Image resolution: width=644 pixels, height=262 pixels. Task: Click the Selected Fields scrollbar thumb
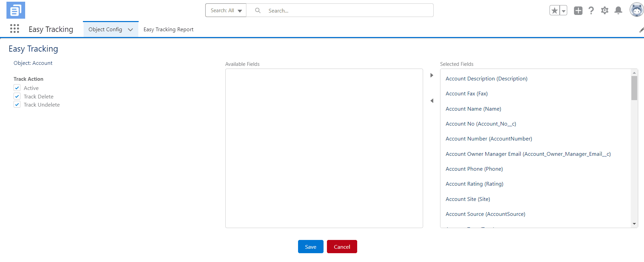coord(634,88)
